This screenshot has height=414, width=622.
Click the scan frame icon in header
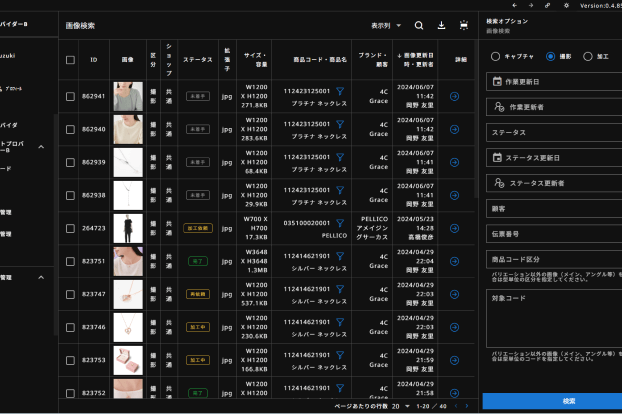(x=464, y=25)
